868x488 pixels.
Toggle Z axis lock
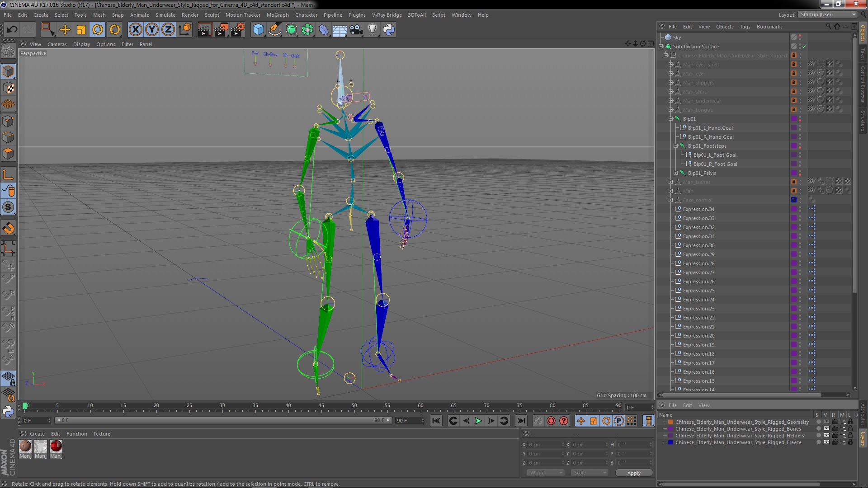coord(168,30)
